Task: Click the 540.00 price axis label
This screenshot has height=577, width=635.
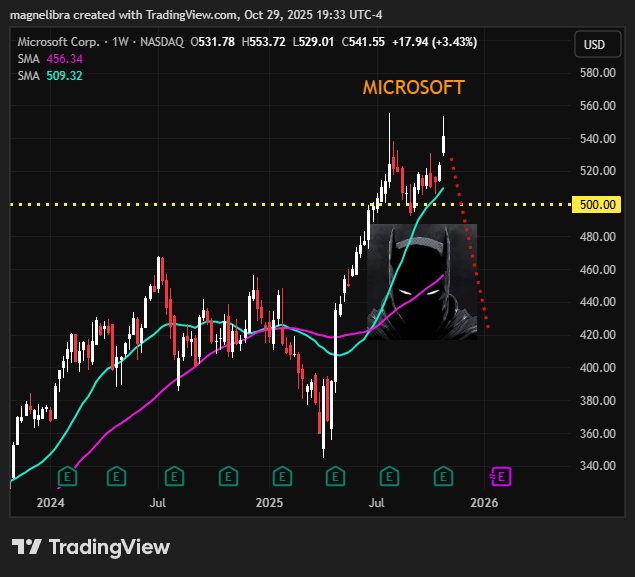Action: 598,138
